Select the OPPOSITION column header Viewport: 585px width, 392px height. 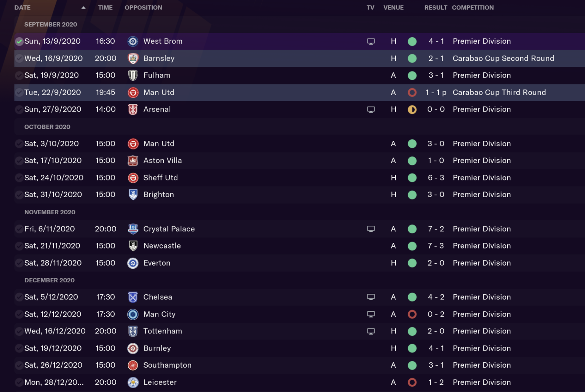pyautogui.click(x=144, y=7)
